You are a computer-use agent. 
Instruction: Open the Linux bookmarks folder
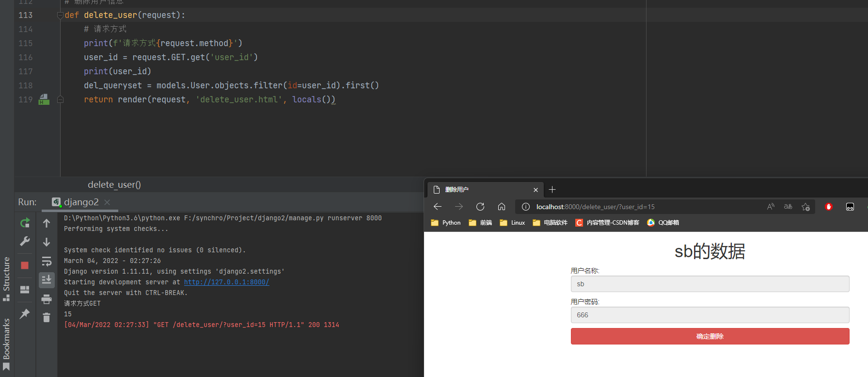click(x=512, y=223)
